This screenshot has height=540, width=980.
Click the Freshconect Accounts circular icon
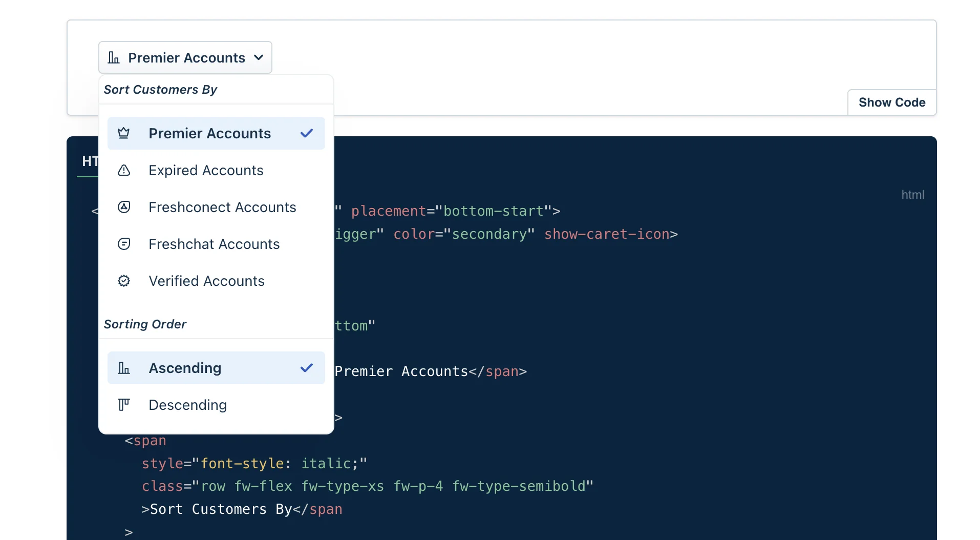pyautogui.click(x=123, y=207)
